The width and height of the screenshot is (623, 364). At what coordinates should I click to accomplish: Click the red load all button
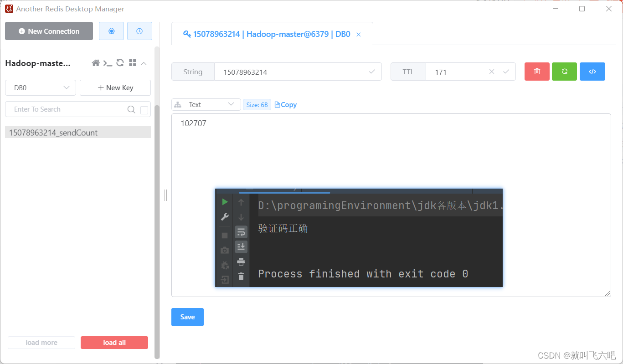coord(114,343)
